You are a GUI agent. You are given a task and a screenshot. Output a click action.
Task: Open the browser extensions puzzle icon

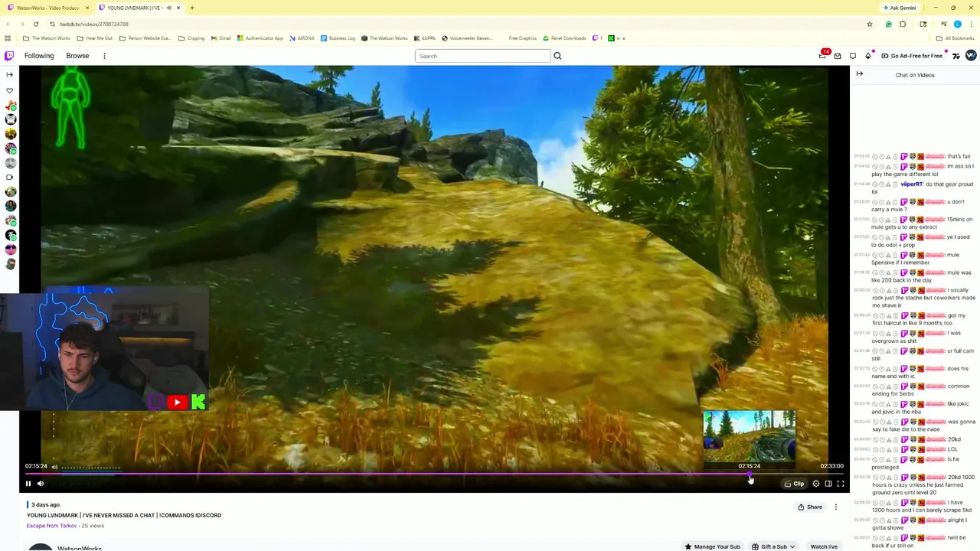tap(903, 24)
